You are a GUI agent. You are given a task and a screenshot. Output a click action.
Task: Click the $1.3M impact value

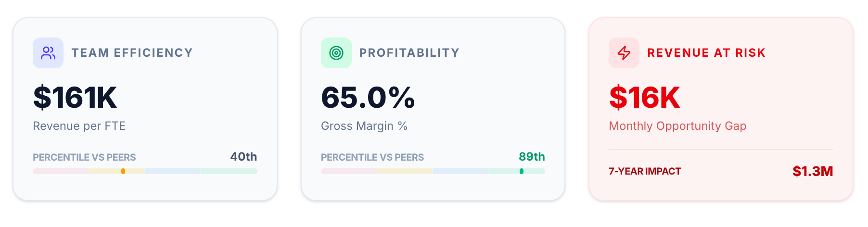(x=813, y=171)
